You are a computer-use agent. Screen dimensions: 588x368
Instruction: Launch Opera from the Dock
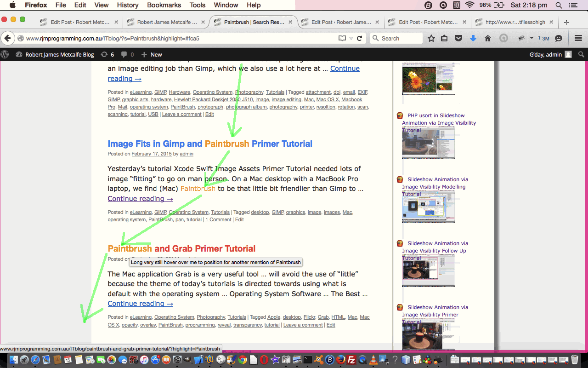click(264, 360)
